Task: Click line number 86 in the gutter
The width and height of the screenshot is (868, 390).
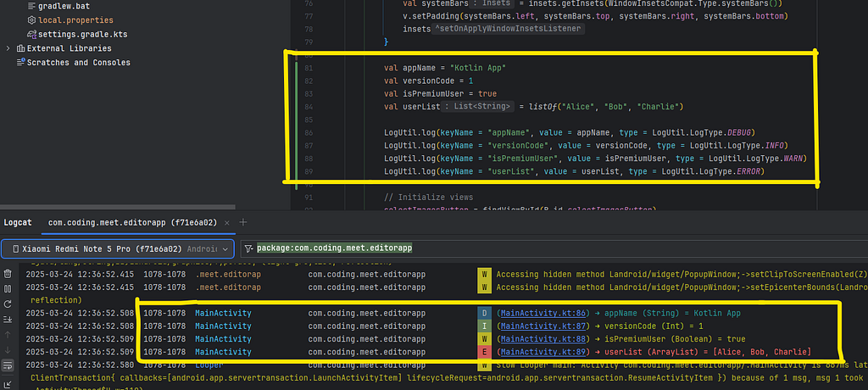Action: click(309, 133)
